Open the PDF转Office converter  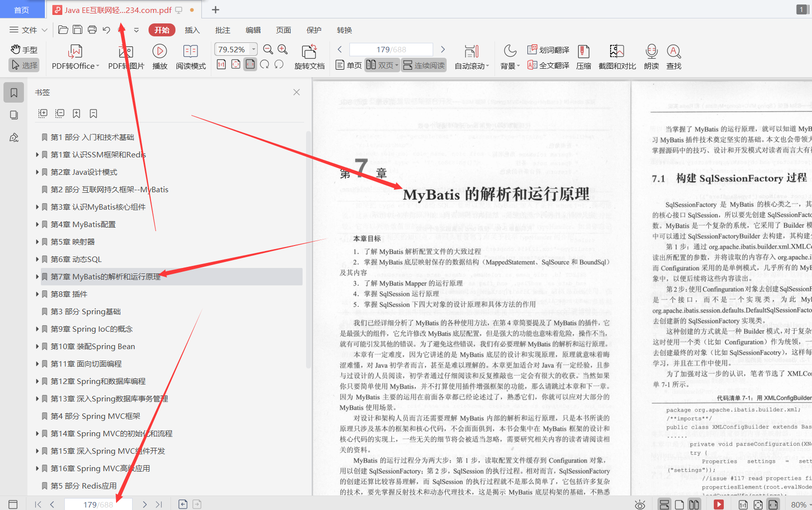pyautogui.click(x=75, y=57)
